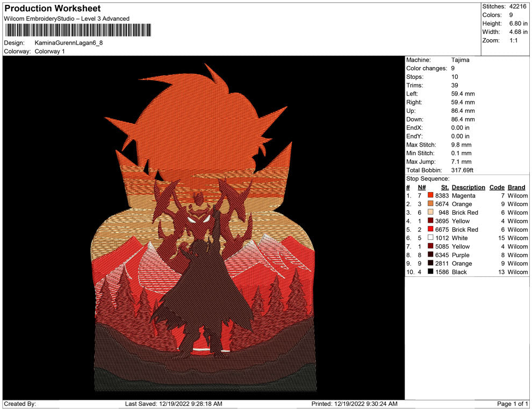Click the 'Page 1 of 1' footer text
532x409 pixels.
512,404
